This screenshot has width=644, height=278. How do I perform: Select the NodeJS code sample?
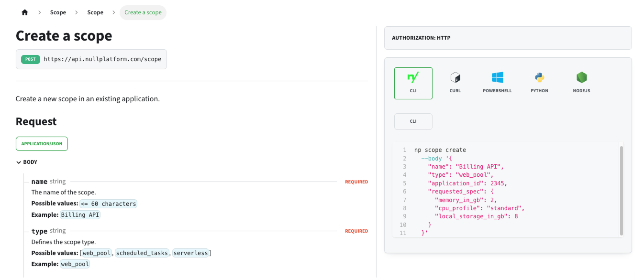coord(581,82)
